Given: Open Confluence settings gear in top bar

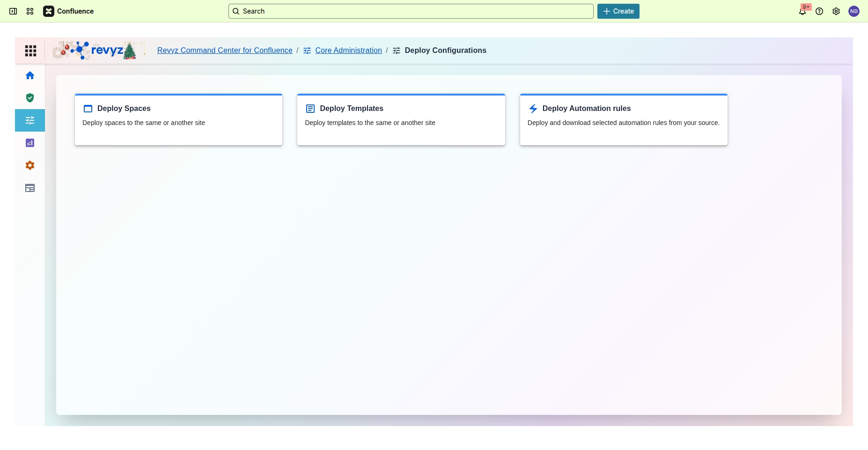Looking at the screenshot, I should click(x=836, y=11).
